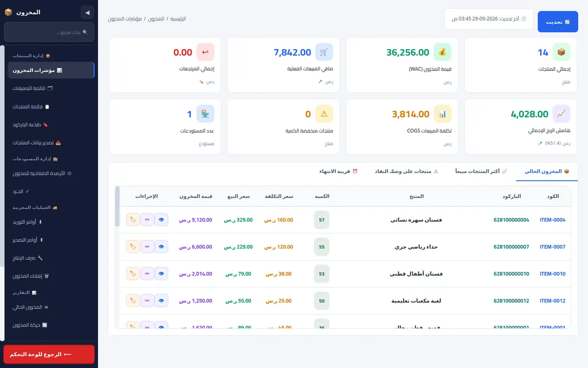Go to الرئيسية breadcrumb link
Viewport: 588px width, 368px height.
coord(178,19)
